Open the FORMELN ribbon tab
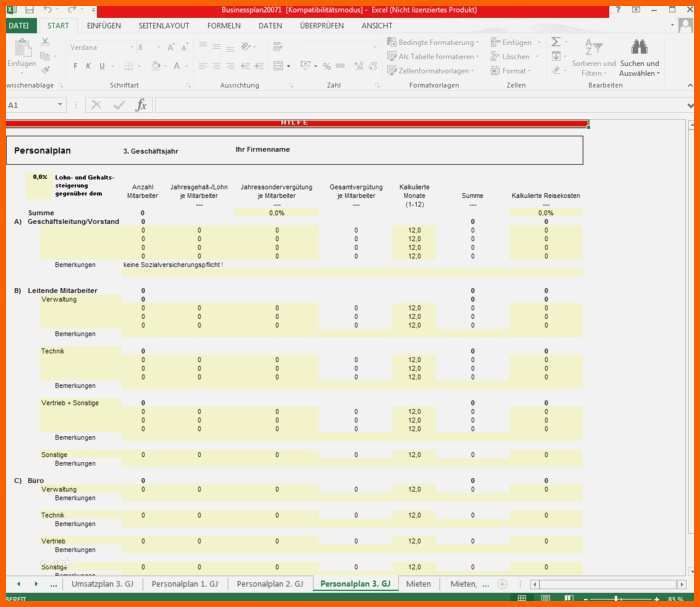Viewport: 700px width, 607px height. pyautogui.click(x=223, y=25)
